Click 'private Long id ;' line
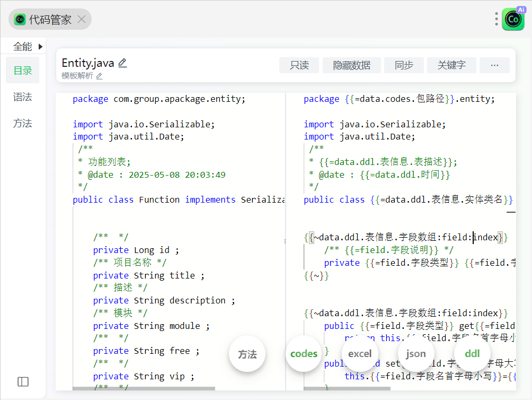532x400 pixels. (136, 250)
